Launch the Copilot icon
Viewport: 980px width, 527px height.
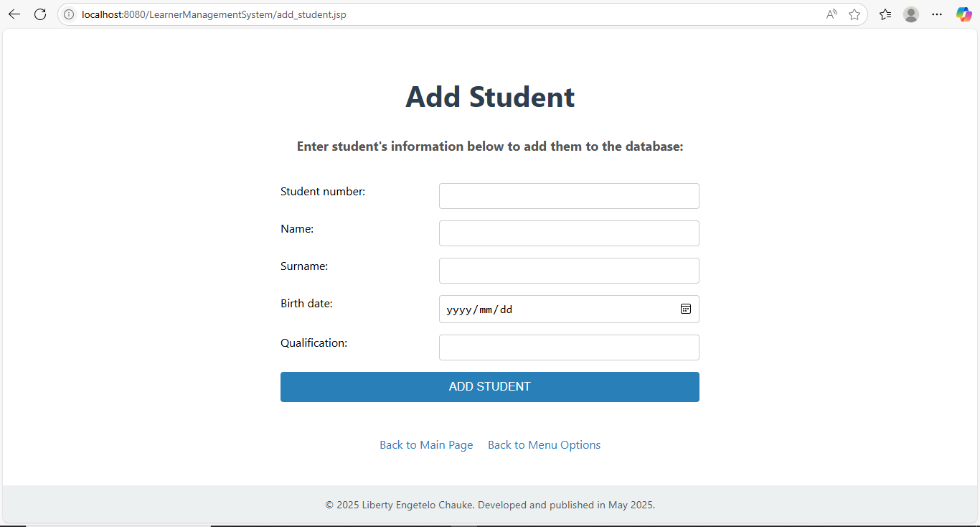(963, 14)
